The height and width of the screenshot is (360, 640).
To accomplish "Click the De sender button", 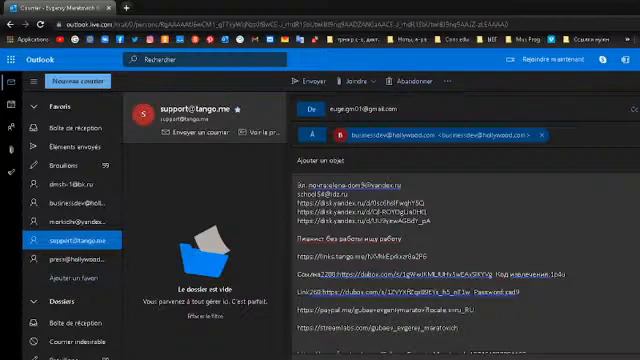I will (311, 109).
